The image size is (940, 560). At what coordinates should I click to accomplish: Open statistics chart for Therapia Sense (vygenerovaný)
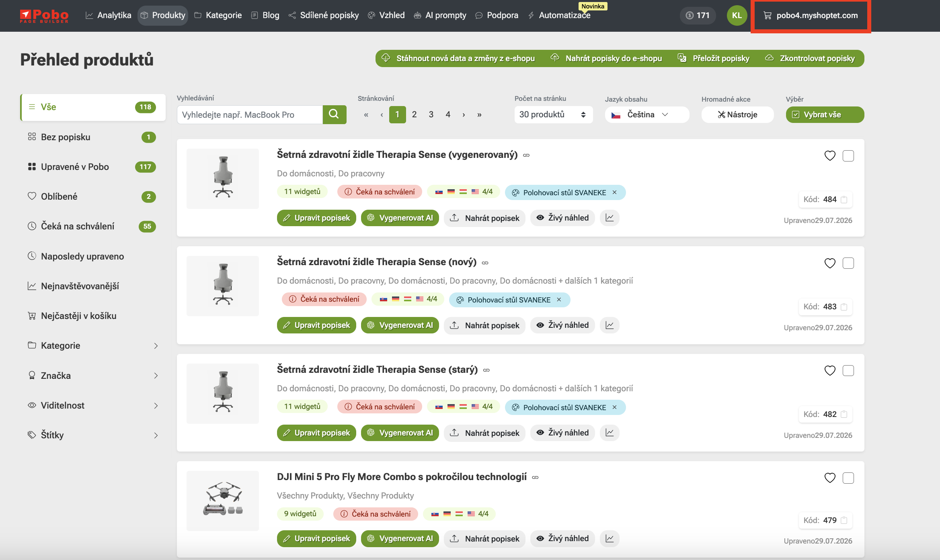(x=610, y=218)
